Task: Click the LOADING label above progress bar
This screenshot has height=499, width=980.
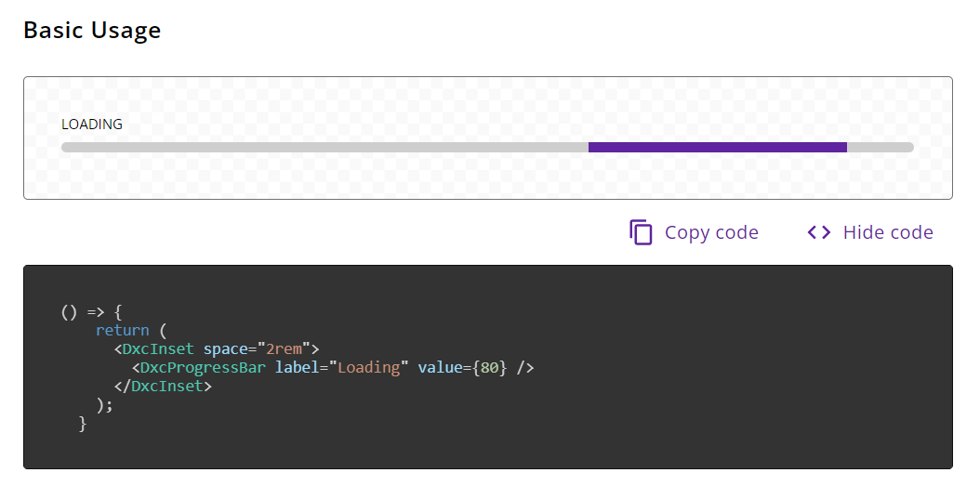Action: click(x=92, y=125)
